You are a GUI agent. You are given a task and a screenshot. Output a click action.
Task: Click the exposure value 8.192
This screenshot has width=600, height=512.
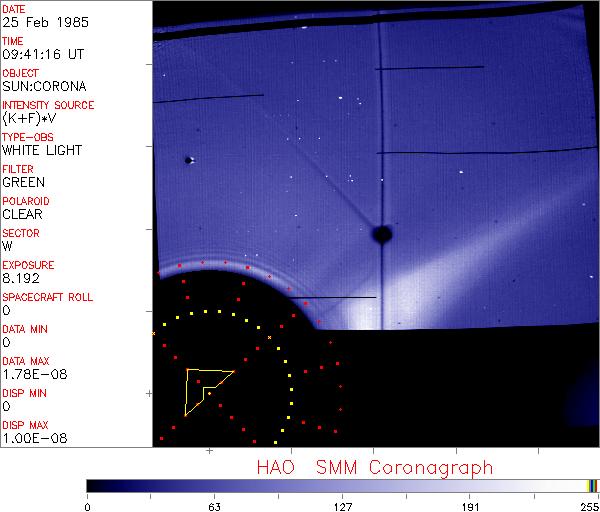(20, 279)
